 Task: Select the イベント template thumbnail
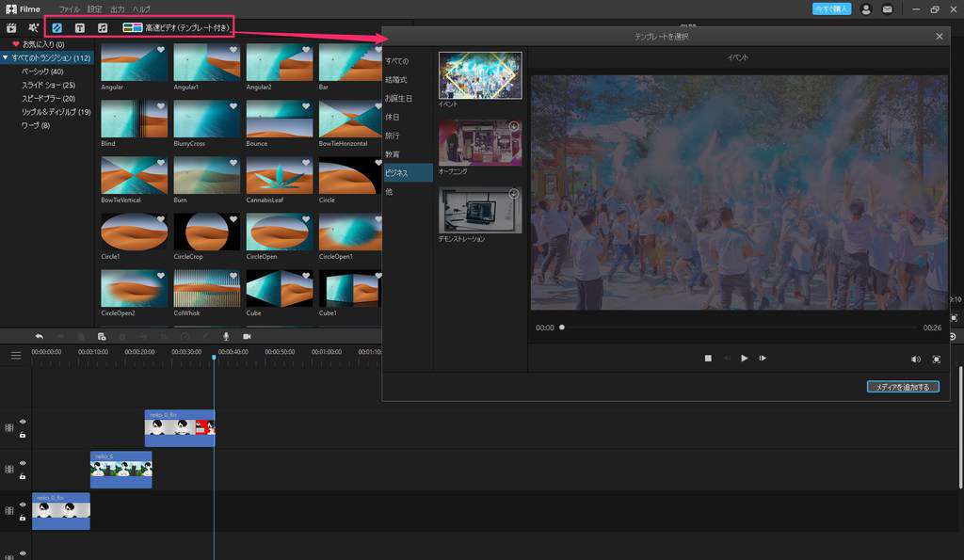(x=480, y=75)
